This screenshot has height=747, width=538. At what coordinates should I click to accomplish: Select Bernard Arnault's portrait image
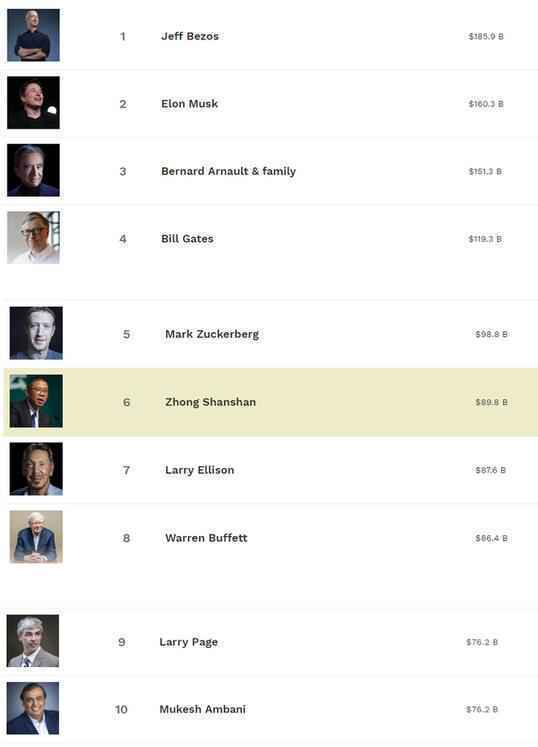point(33,170)
